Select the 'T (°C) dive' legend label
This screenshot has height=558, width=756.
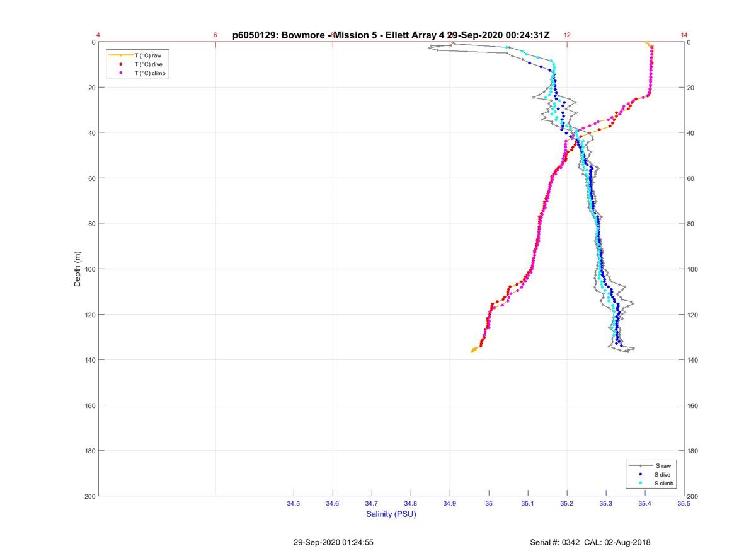[x=149, y=64]
